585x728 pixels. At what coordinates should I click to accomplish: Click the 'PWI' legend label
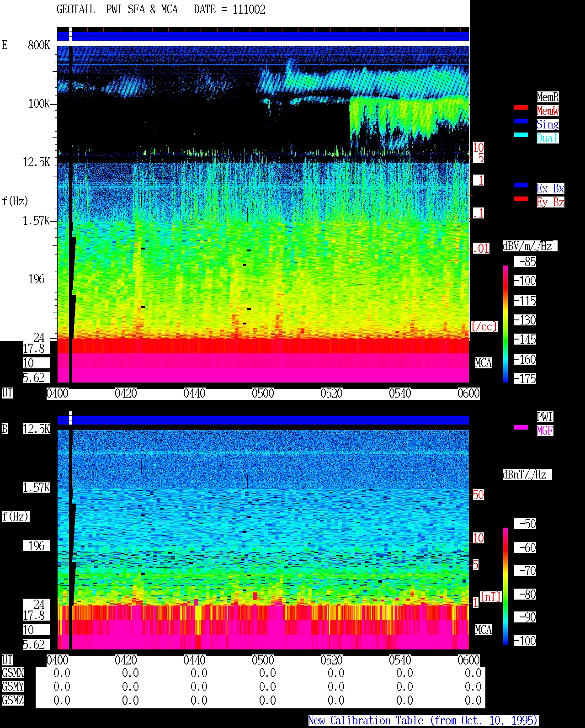(545, 417)
